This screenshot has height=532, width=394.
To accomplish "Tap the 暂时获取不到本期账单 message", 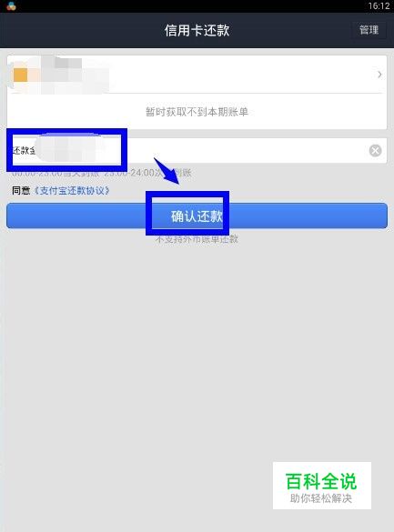I will coord(197,112).
